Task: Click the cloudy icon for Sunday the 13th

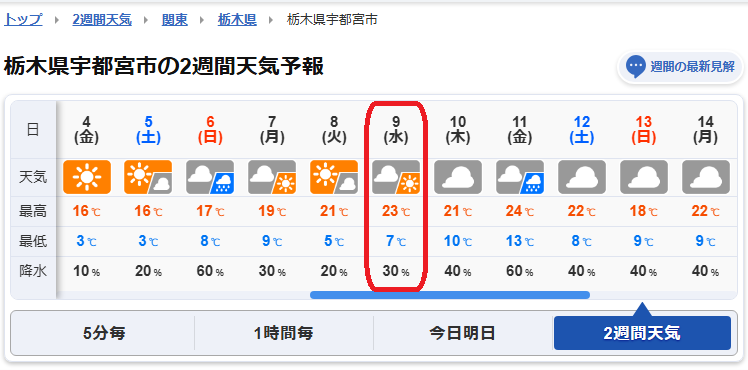Action: (644, 177)
